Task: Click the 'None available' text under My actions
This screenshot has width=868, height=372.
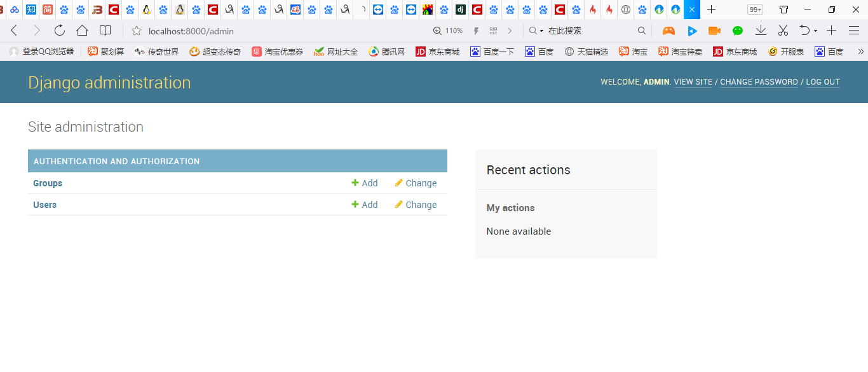Action: pyautogui.click(x=519, y=231)
